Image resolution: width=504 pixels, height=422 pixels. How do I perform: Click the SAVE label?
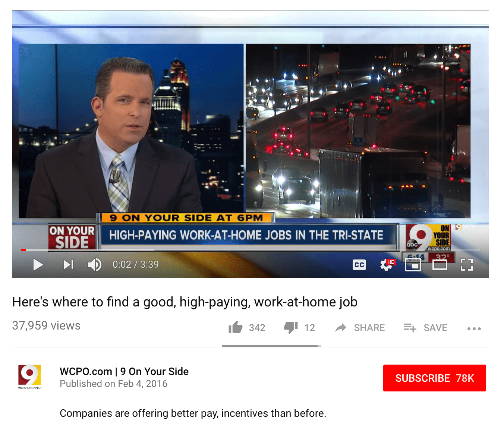tap(435, 328)
